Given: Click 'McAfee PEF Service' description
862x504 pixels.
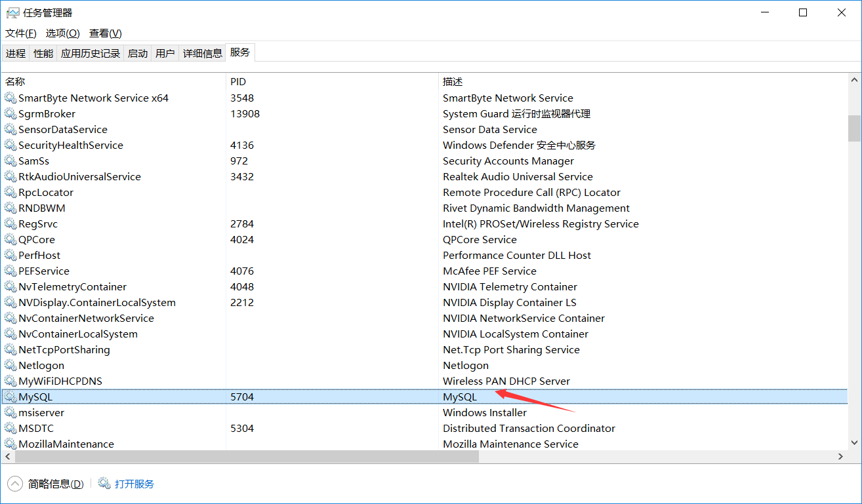Looking at the screenshot, I should click(489, 271).
